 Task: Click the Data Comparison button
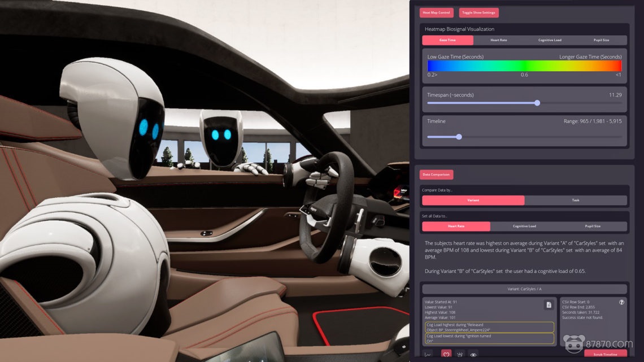[436, 175]
